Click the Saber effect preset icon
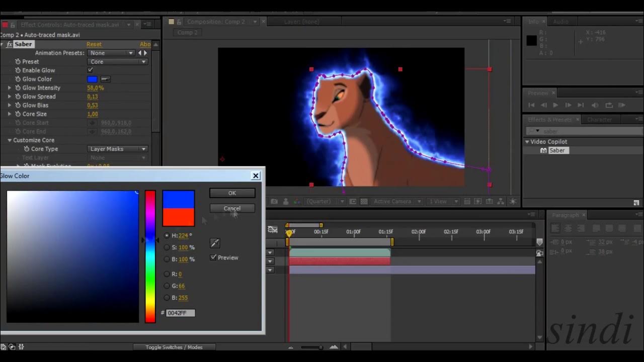644x362 pixels. tap(543, 150)
